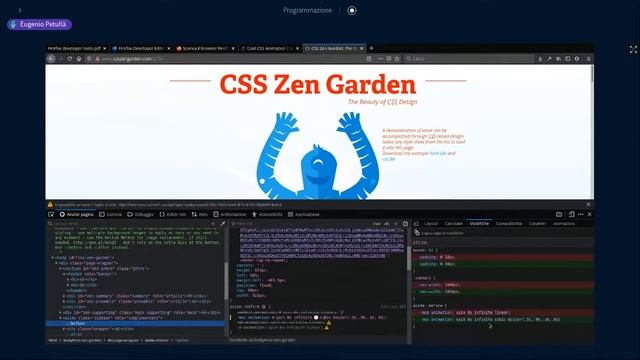Click the filter funnel icon above -moz-animation
Viewport: 640px width, 360px height.
tap(342, 312)
